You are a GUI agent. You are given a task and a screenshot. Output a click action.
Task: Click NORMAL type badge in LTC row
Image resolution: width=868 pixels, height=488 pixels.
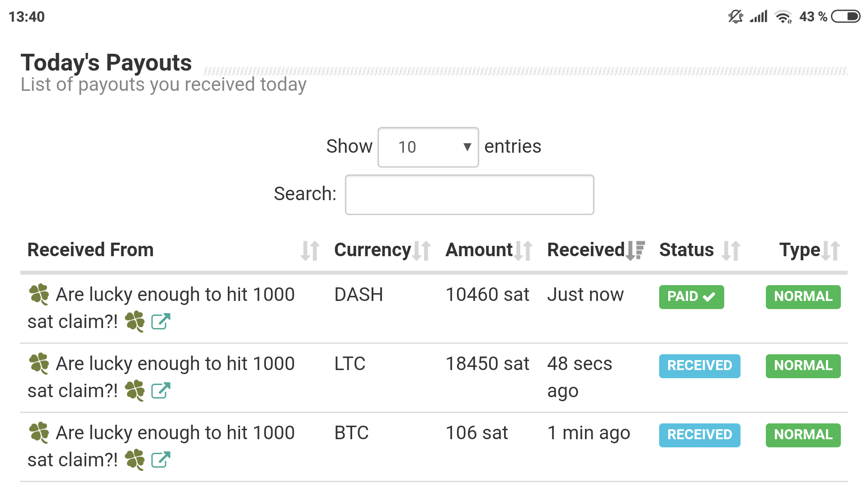(x=803, y=366)
